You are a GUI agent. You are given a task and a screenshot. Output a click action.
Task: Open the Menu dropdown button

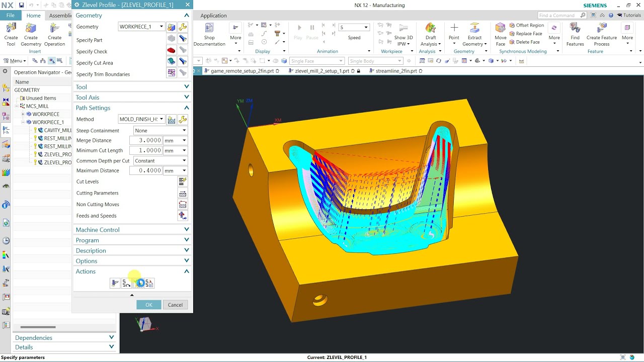[15, 61]
